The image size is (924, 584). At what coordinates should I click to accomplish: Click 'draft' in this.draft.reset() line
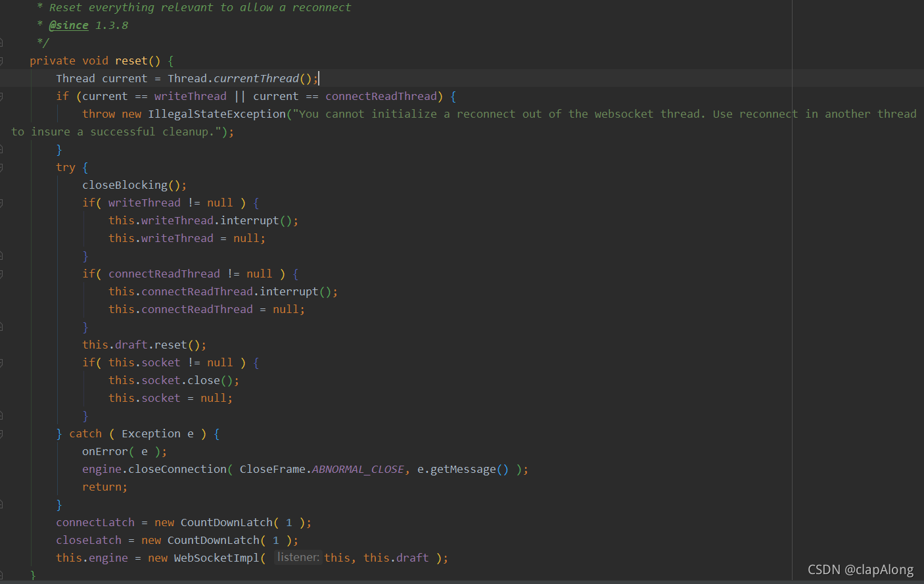131,345
